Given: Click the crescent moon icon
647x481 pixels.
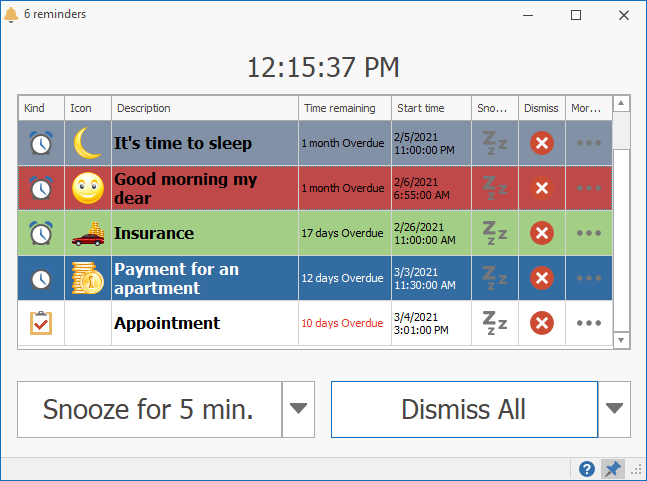Looking at the screenshot, I should coord(87,143).
